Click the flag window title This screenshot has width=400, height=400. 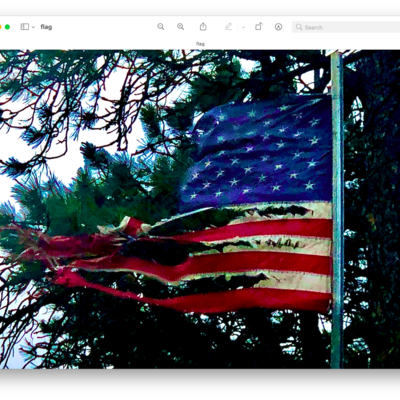(46, 27)
